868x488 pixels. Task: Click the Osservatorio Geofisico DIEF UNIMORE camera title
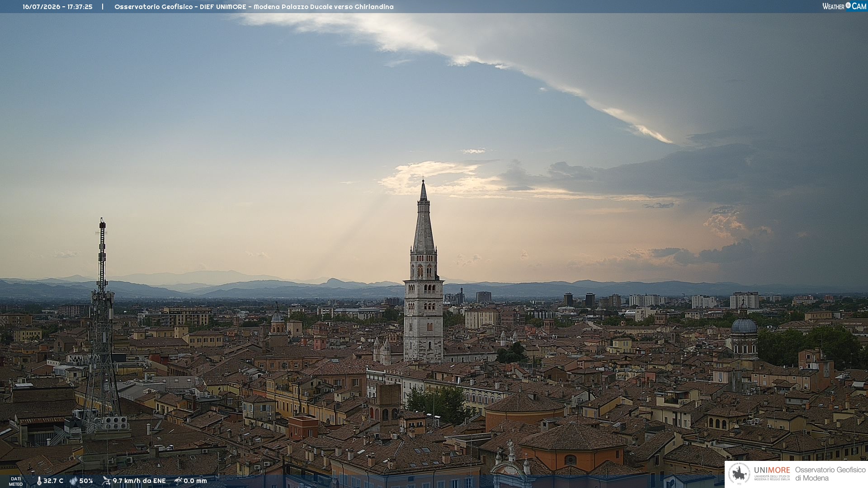pyautogui.click(x=254, y=7)
